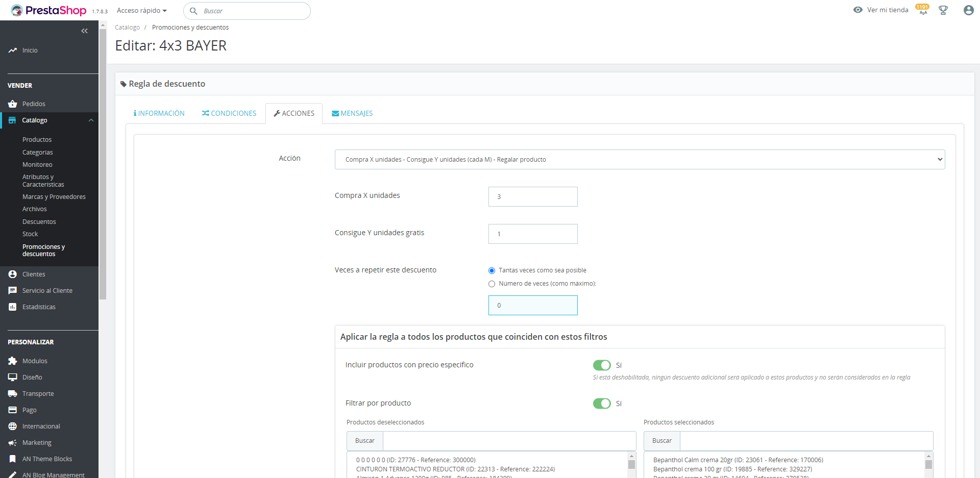Click the AN Theme Blocks bookmark icon
The image size is (980, 478).
pyautogui.click(x=13, y=459)
